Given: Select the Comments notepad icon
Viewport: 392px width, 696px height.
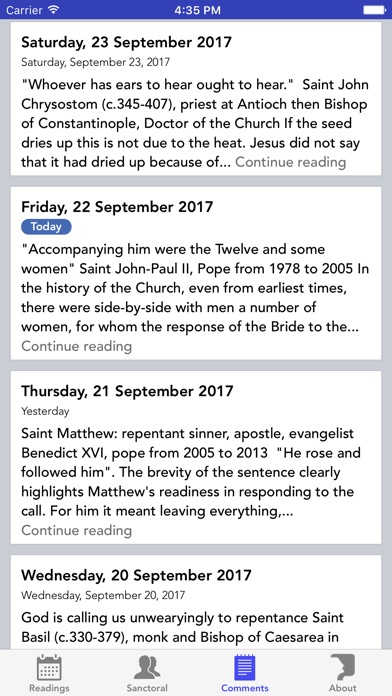Looking at the screenshot, I should click(x=245, y=667).
